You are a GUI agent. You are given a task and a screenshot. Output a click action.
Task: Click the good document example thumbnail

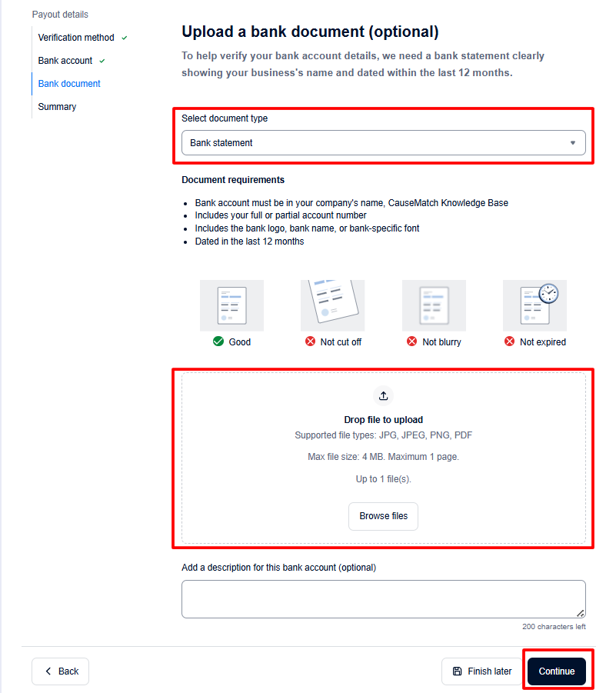[x=232, y=305]
